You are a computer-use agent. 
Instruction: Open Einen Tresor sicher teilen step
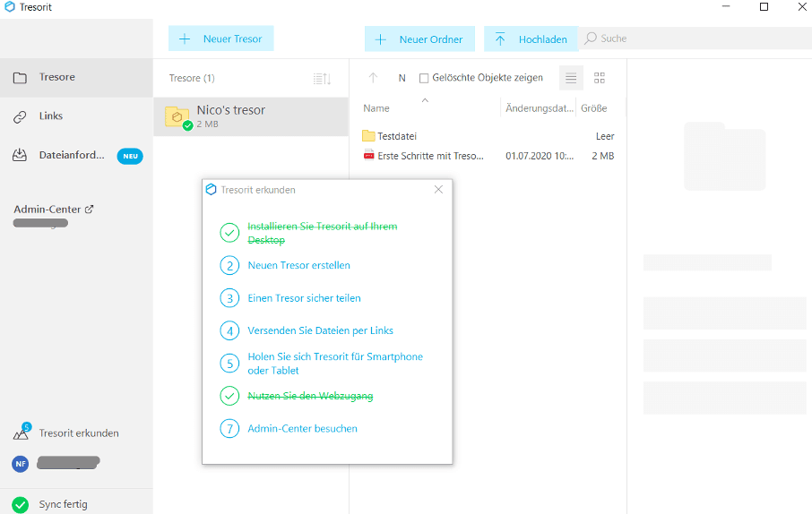304,298
